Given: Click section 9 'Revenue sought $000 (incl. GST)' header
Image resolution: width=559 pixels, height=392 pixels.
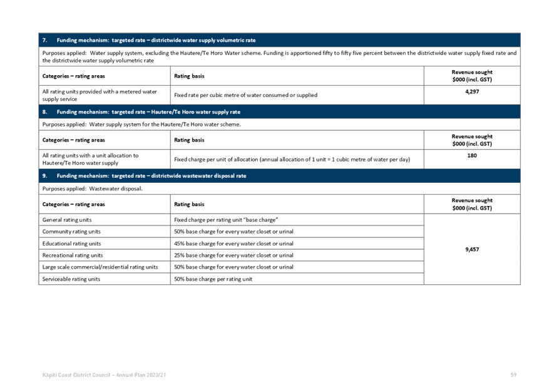Looking at the screenshot, I should click(x=472, y=204).
